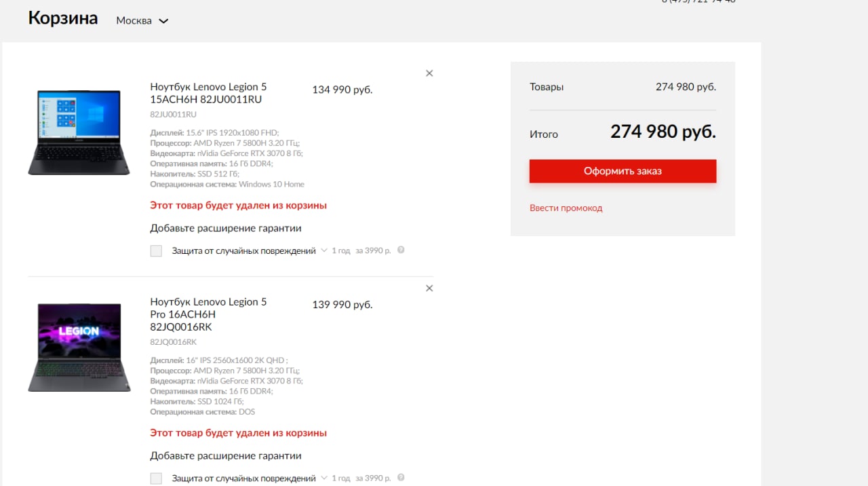Click the model code 82JU0011RU
The image size is (868, 486).
173,114
